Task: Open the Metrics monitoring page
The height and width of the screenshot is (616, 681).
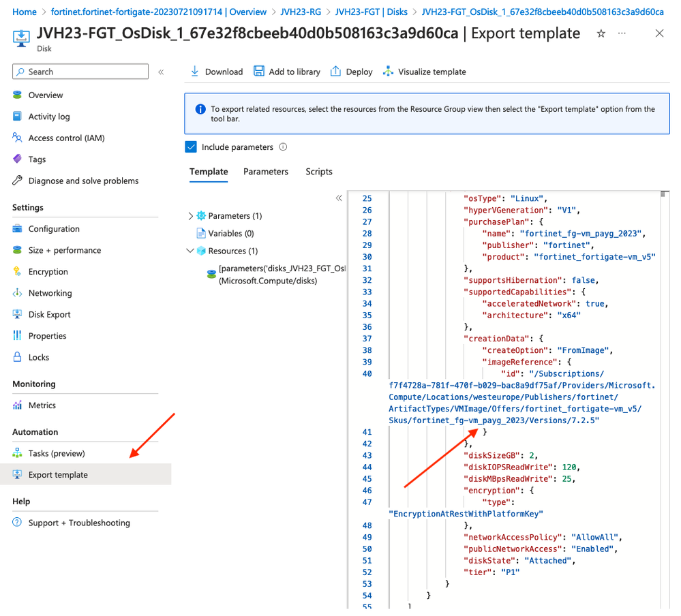Action: 42,405
